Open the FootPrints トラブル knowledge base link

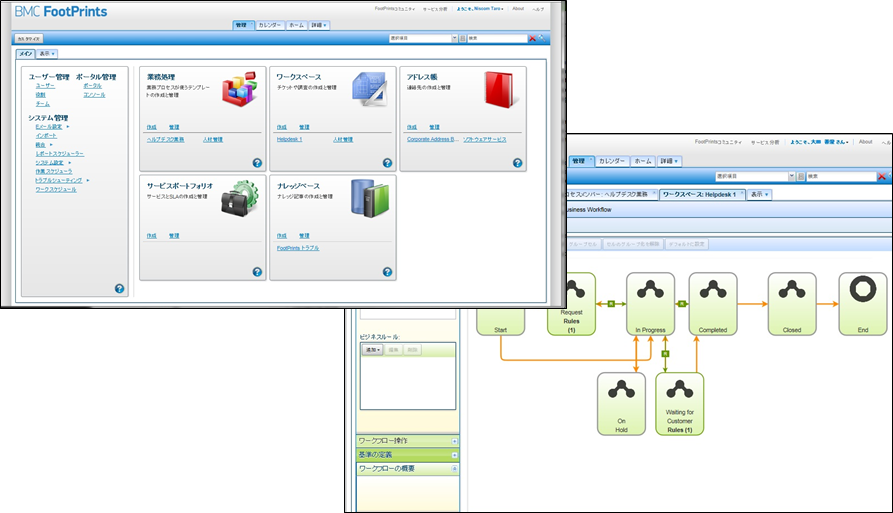coord(298,248)
